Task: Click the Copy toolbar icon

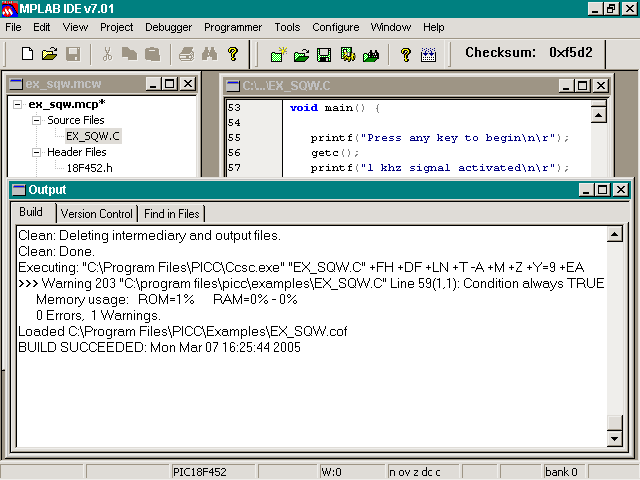Action: (130, 54)
